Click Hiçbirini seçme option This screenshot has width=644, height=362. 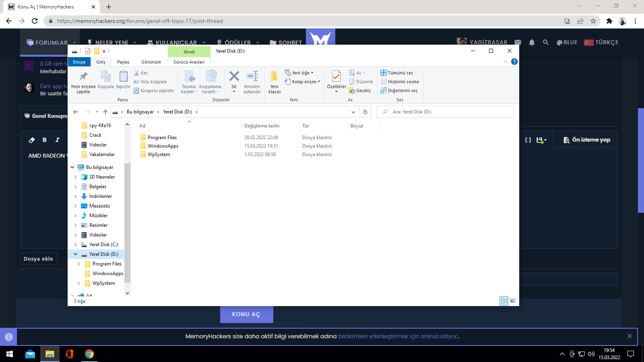[x=400, y=82]
